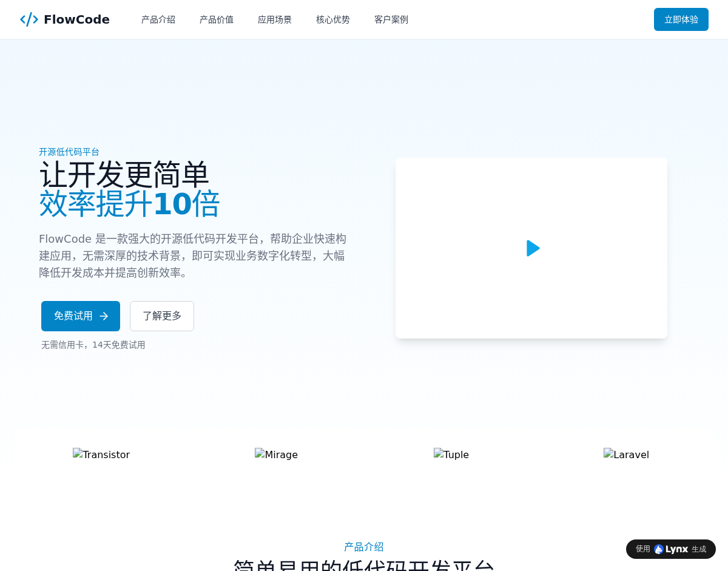
Task: Click the blue 产品介绍 section label
Action: [364, 547]
